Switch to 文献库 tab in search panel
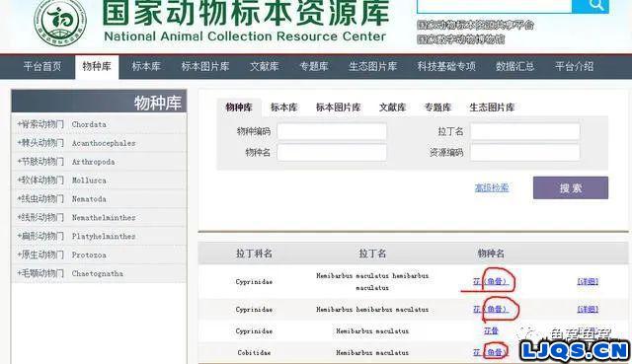The height and width of the screenshot is (364, 632). click(392, 108)
